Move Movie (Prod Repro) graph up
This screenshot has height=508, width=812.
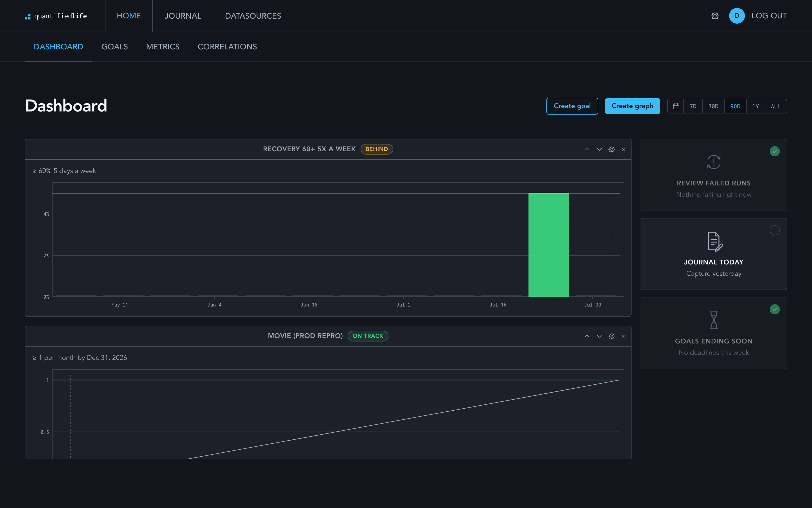[x=587, y=336]
